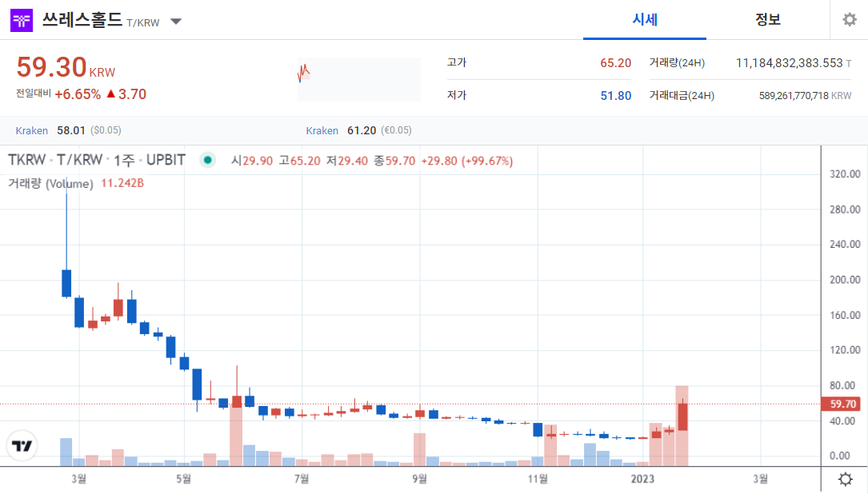Switch to the 정보 tab
Screen dimensions: 868x494
pos(767,20)
